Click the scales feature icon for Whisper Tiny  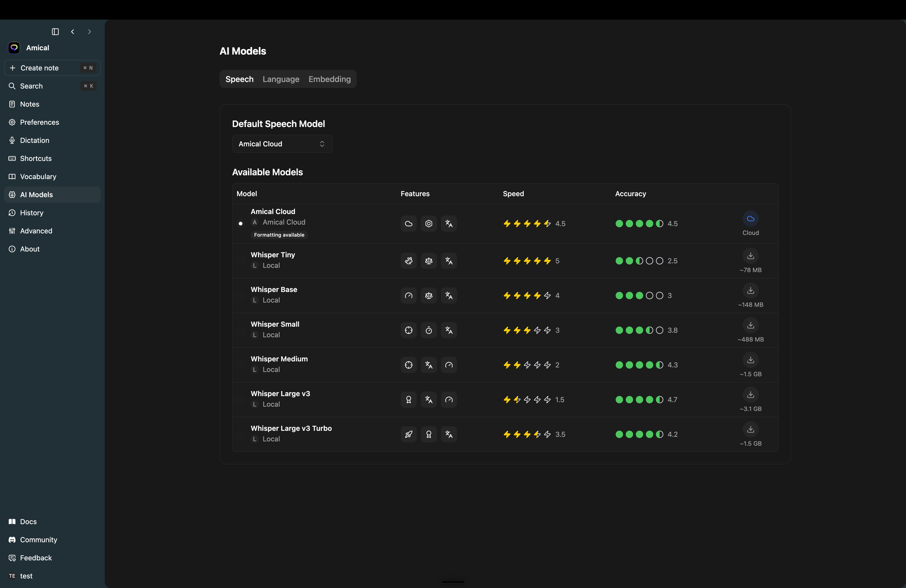click(429, 261)
